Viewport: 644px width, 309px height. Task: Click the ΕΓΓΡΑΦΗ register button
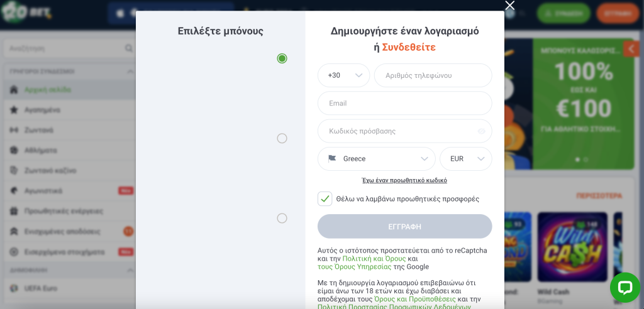coord(404,227)
